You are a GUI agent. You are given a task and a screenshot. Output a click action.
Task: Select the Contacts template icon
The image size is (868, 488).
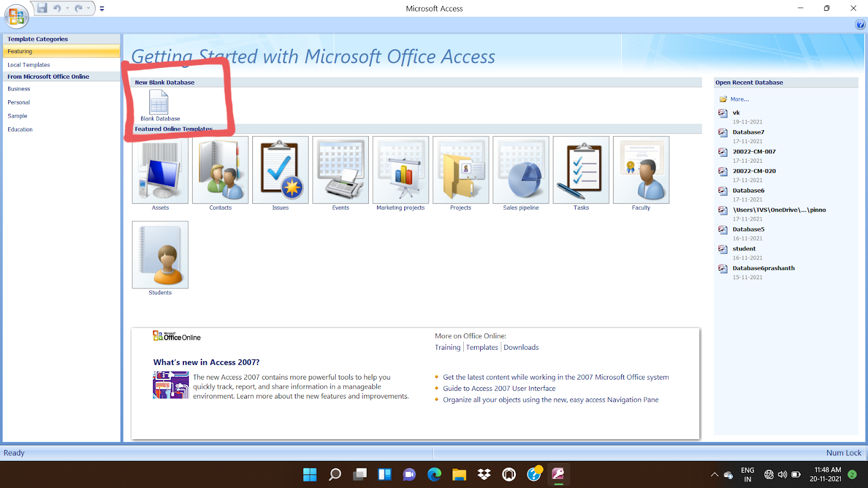pos(220,170)
